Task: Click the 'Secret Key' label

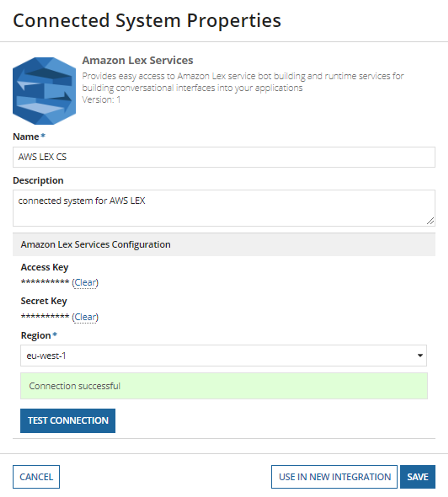Action: (x=44, y=301)
